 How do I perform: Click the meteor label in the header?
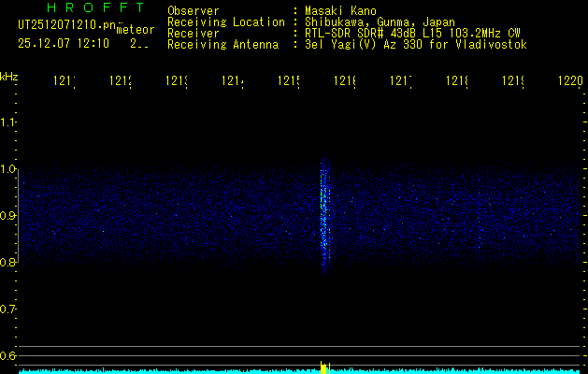point(135,29)
